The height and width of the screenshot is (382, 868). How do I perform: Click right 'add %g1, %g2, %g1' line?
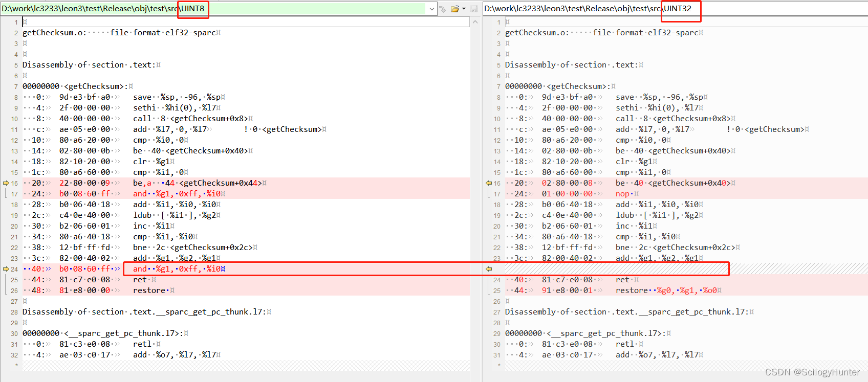point(659,258)
